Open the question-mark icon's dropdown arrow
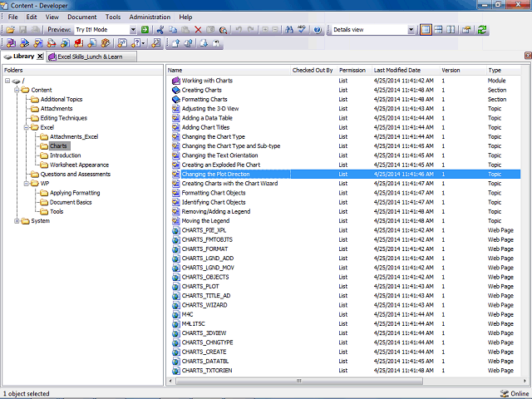Screen dimensions: 532x399 [x=144, y=43]
